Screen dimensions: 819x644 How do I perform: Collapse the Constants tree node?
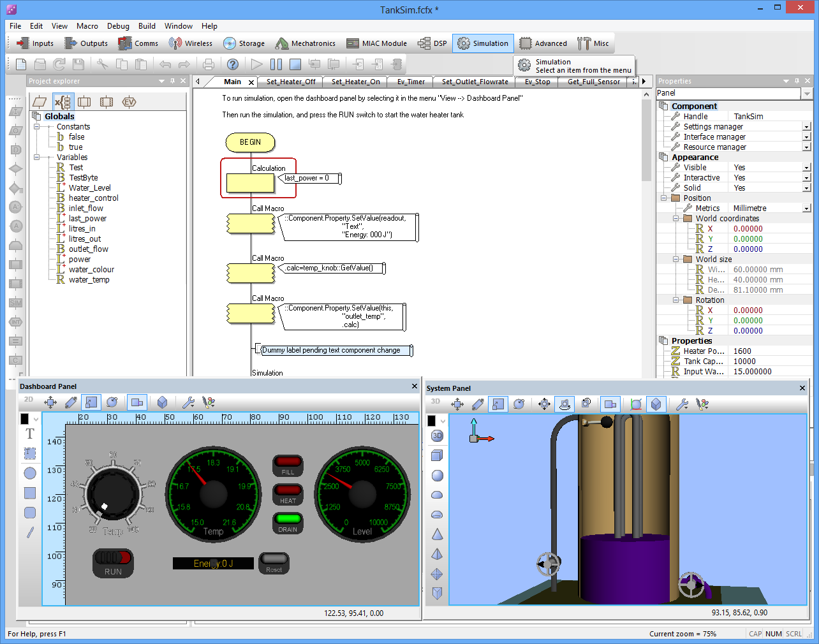pyautogui.click(x=37, y=127)
